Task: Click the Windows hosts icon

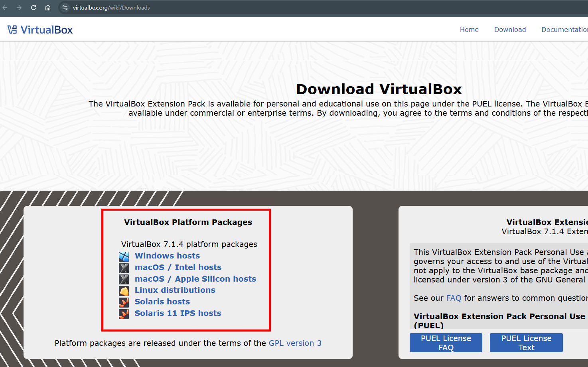Action: click(x=124, y=257)
